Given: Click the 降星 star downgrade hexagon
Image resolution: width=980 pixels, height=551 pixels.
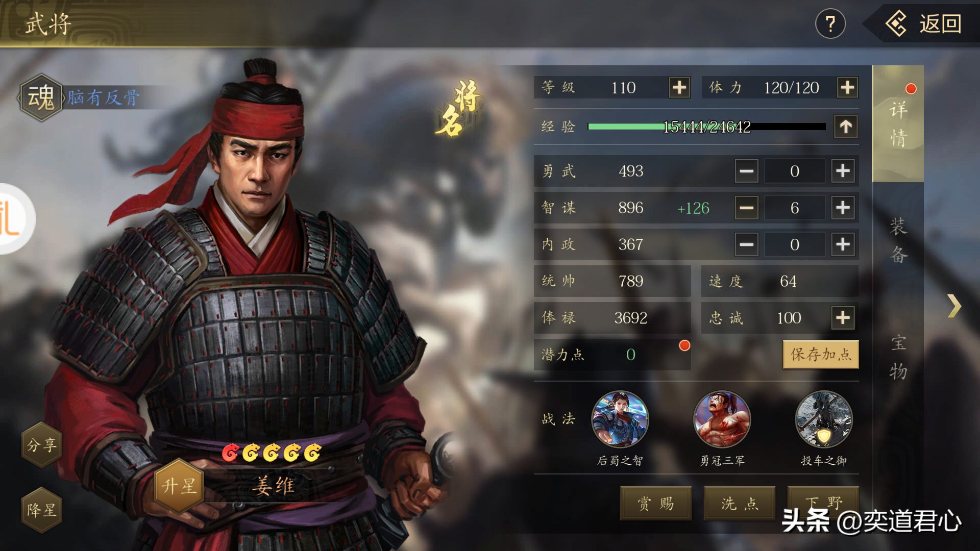Looking at the screenshot, I should [x=42, y=510].
